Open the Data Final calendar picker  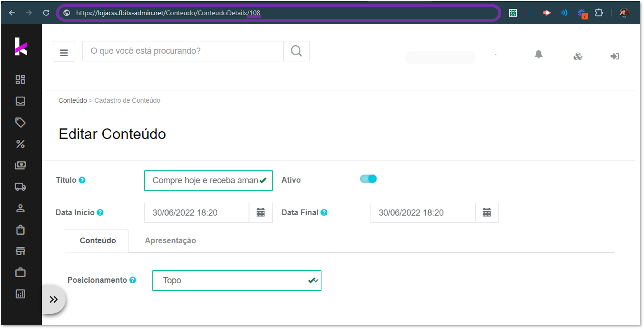(x=487, y=213)
